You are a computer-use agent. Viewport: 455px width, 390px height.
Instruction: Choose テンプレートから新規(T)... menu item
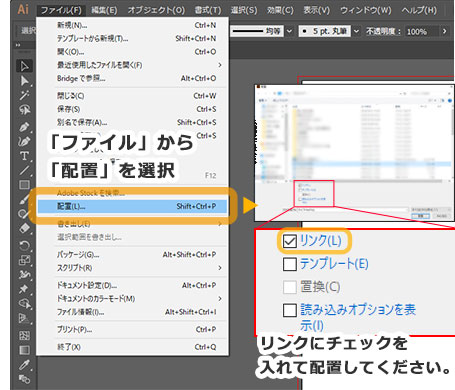point(133,38)
